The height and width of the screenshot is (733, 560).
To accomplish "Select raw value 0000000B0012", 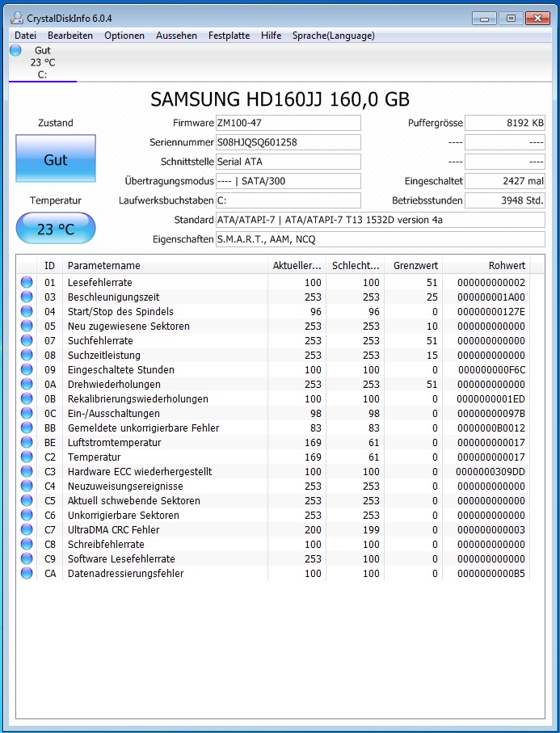I will pos(491,428).
